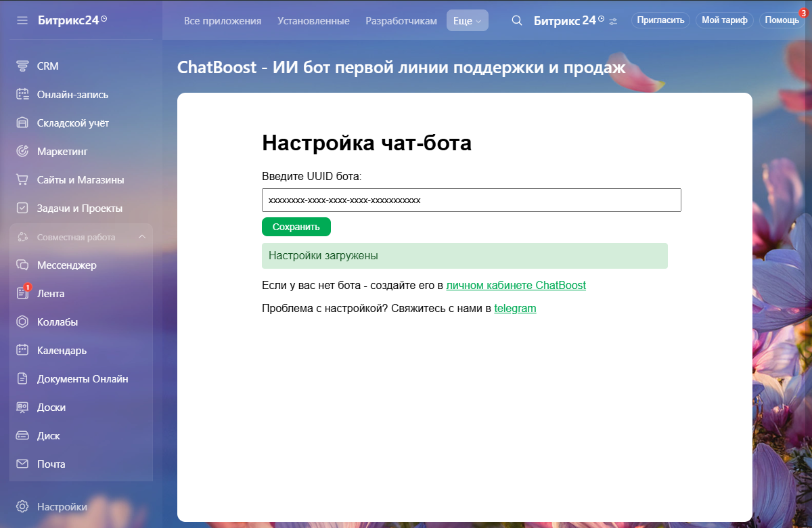Open Онлайн-запись calendar icon
812x528 pixels.
pos(22,95)
